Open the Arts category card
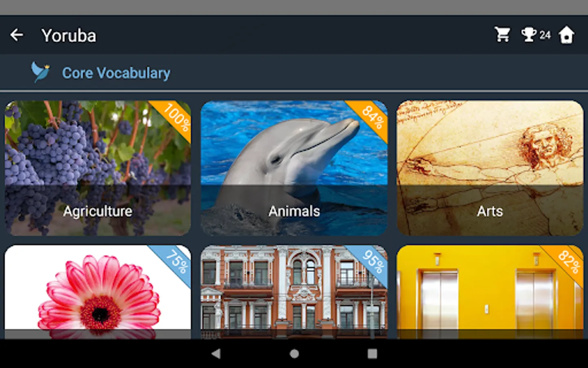 pos(490,168)
